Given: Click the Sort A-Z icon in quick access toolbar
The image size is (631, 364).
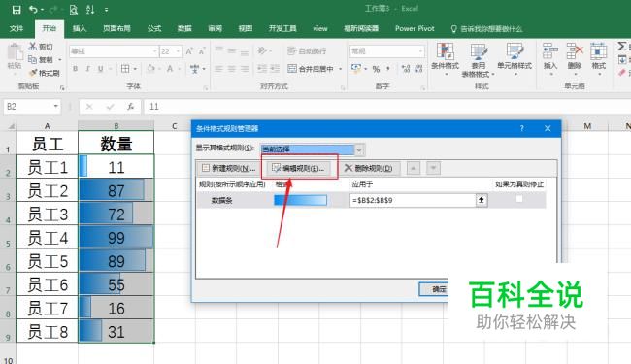Looking at the screenshot, I should click(90, 10).
